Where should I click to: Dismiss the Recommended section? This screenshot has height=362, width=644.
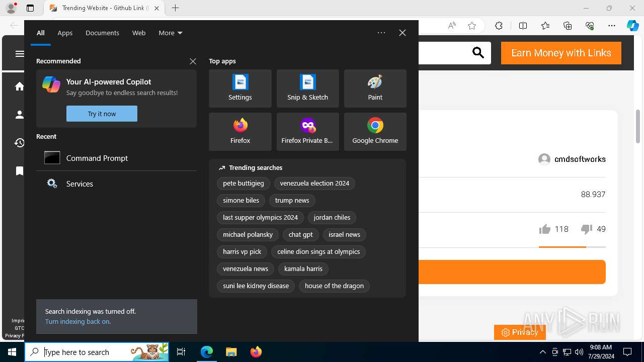pyautogui.click(x=193, y=61)
